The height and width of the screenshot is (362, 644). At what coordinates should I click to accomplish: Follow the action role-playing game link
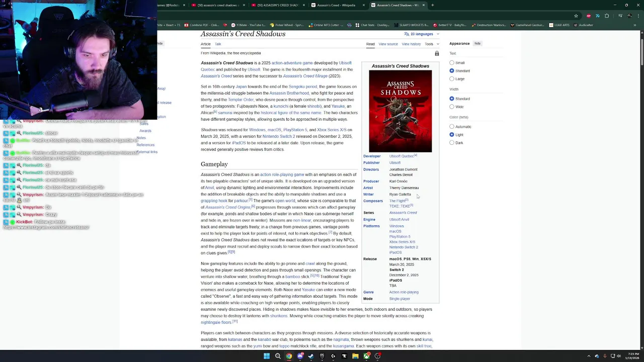click(282, 174)
